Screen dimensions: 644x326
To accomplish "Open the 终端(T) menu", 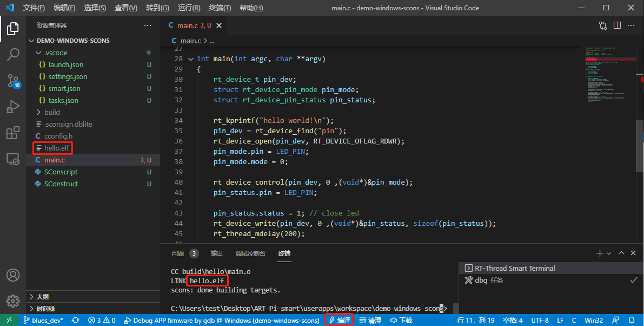I will click(x=220, y=8).
